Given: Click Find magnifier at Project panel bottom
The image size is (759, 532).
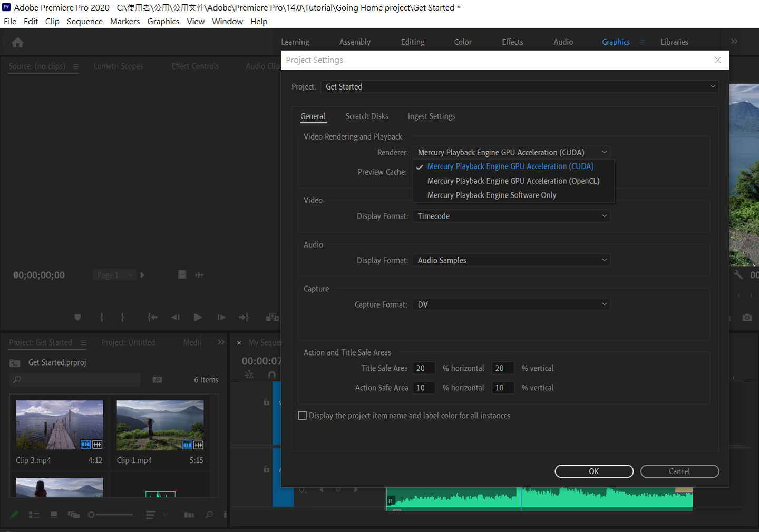Looking at the screenshot, I should tap(209, 515).
